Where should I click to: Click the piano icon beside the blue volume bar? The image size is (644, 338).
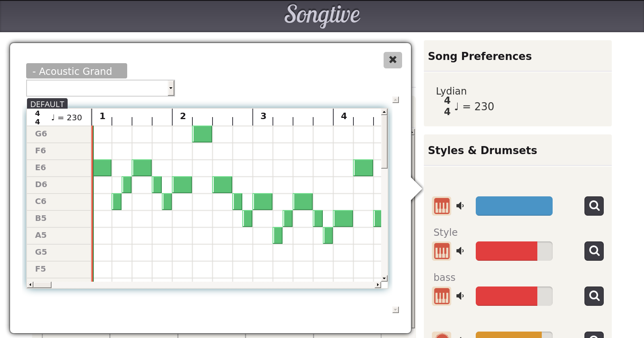click(x=442, y=206)
